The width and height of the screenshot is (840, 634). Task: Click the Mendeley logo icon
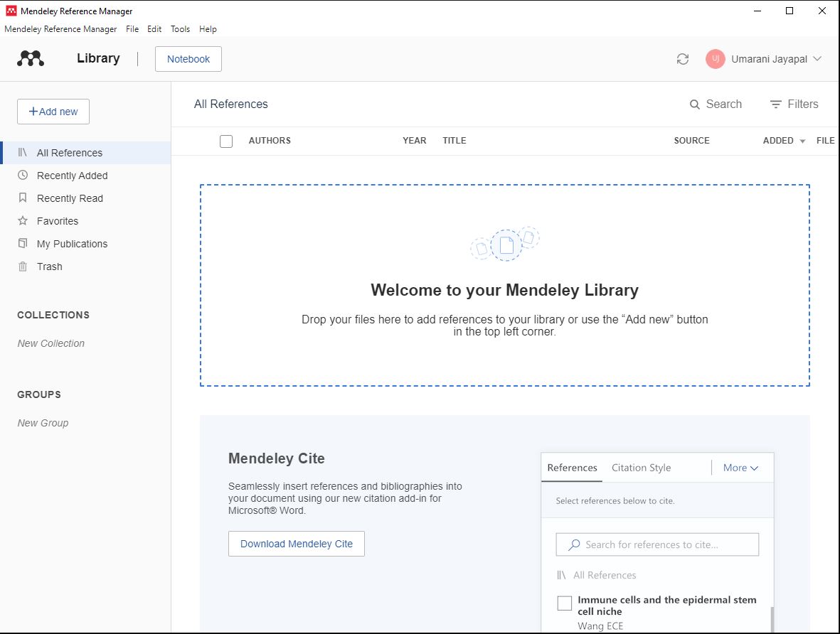pyautogui.click(x=31, y=58)
